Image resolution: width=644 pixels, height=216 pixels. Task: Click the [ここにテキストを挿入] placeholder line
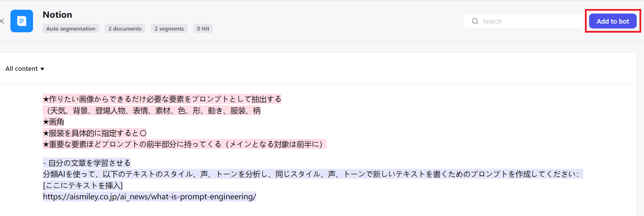click(83, 185)
